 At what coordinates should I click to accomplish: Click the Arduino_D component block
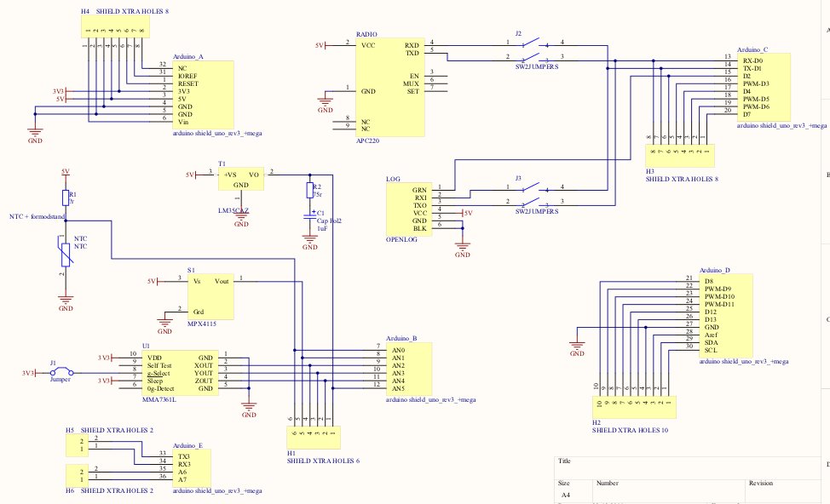pyautogui.click(x=726, y=315)
